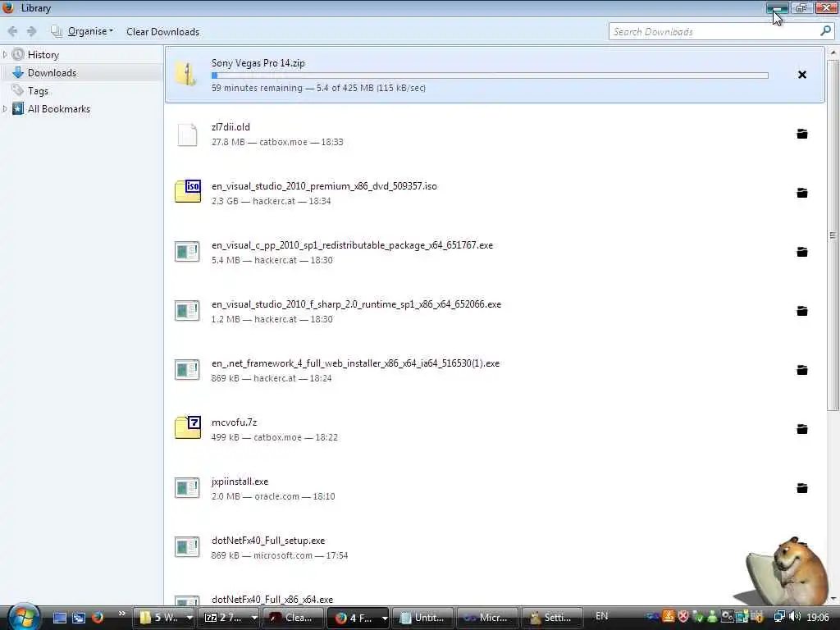The width and height of the screenshot is (840, 630).
Task: Select Tags in the sidebar
Action: coord(38,91)
